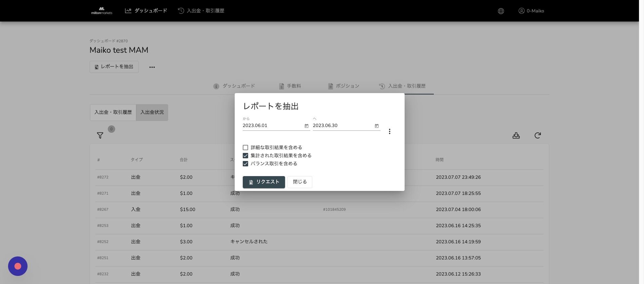
Task: Click the タイプ column header
Action: [137, 160]
